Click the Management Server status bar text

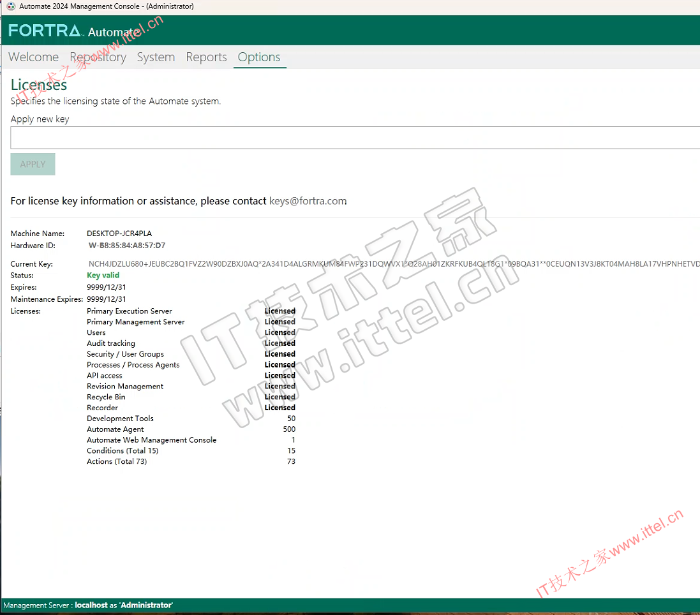(x=88, y=605)
